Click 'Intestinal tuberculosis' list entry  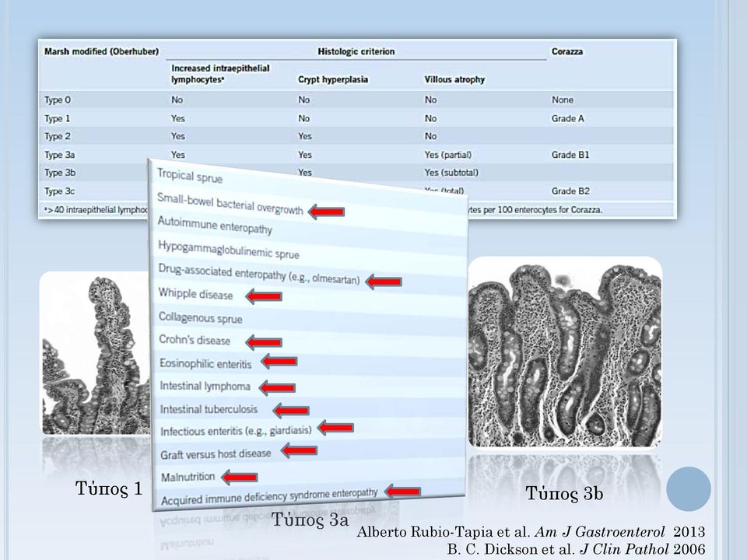[x=209, y=409]
